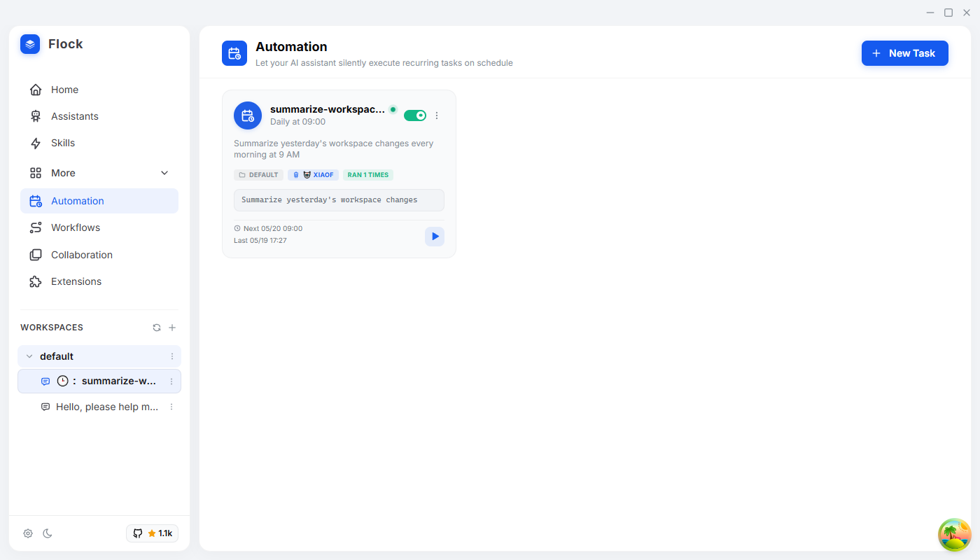Click the 'Summarize yesterday's workspace changes' prompt box
The image size is (980, 560).
pos(339,200)
